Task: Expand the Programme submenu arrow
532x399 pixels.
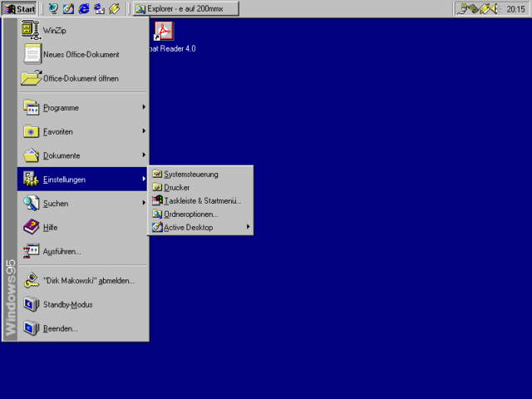Action: pyautogui.click(x=144, y=107)
